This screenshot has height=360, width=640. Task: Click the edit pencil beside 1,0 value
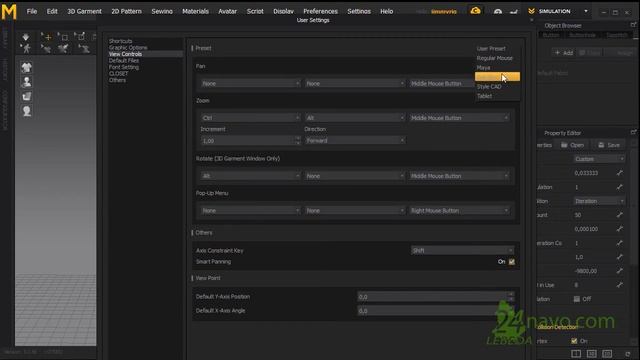click(x=620, y=257)
